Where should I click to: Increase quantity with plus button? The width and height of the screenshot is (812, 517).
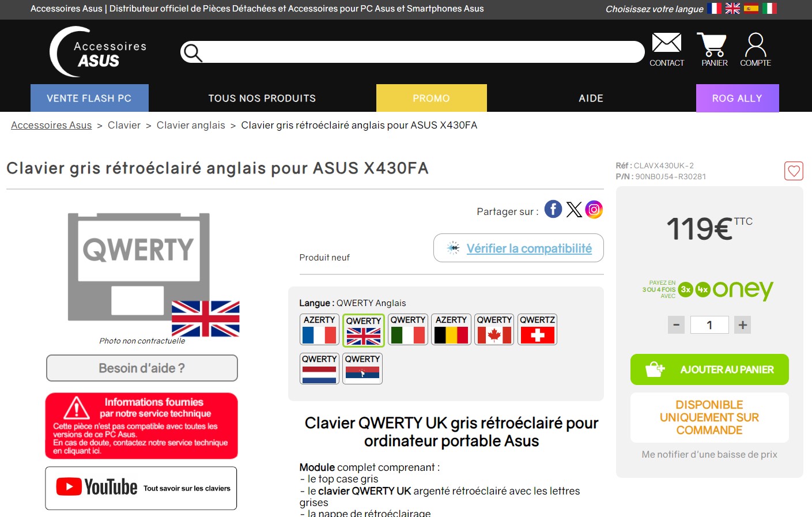pyautogui.click(x=743, y=325)
